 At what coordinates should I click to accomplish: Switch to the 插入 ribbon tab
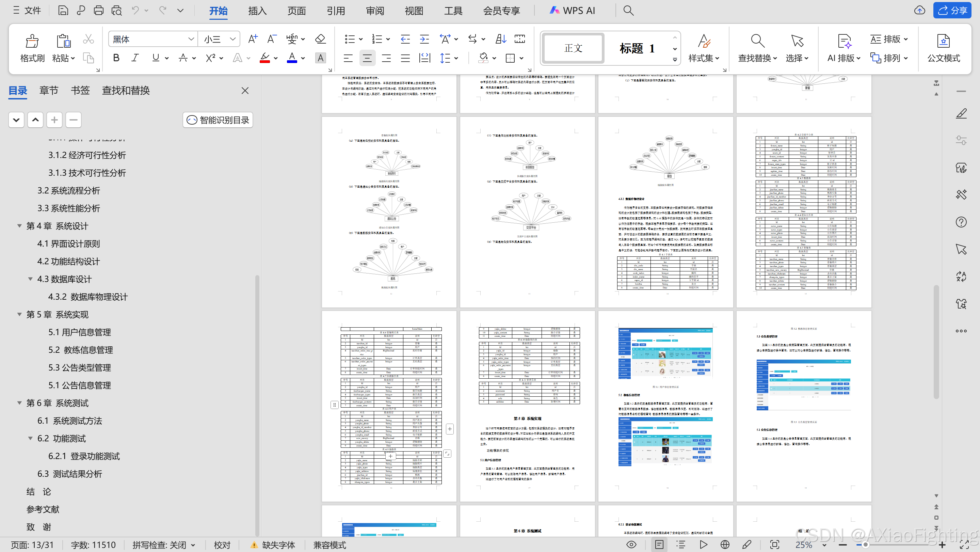(x=257, y=11)
